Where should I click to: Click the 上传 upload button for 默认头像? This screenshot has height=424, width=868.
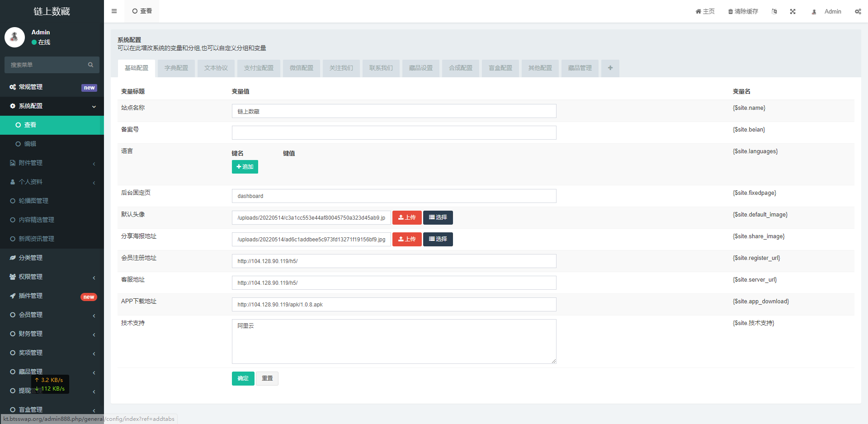click(406, 217)
